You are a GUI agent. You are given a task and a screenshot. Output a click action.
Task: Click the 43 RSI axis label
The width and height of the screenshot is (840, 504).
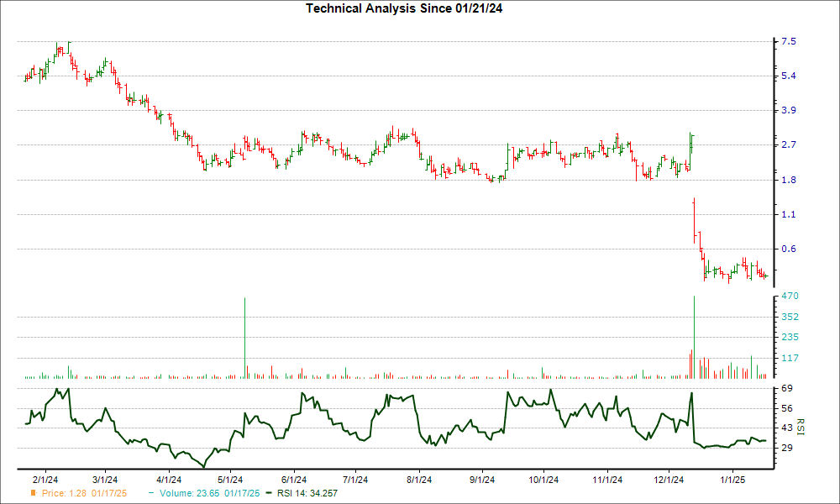coord(787,428)
